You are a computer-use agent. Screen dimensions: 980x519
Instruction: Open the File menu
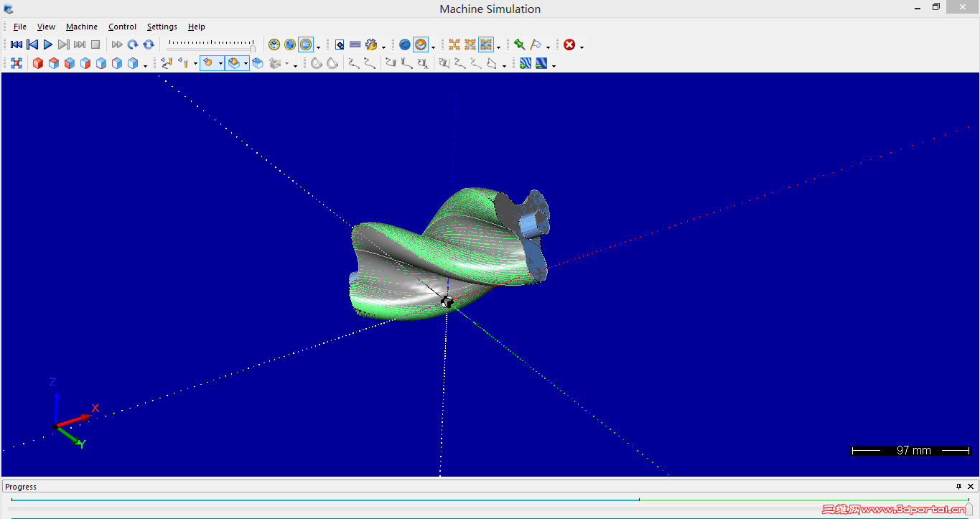coord(20,27)
